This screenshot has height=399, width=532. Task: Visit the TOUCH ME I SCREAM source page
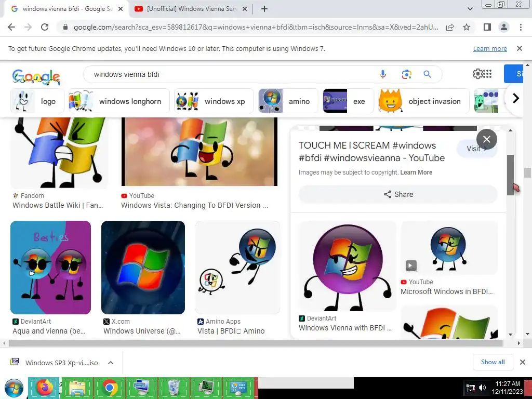point(477,149)
